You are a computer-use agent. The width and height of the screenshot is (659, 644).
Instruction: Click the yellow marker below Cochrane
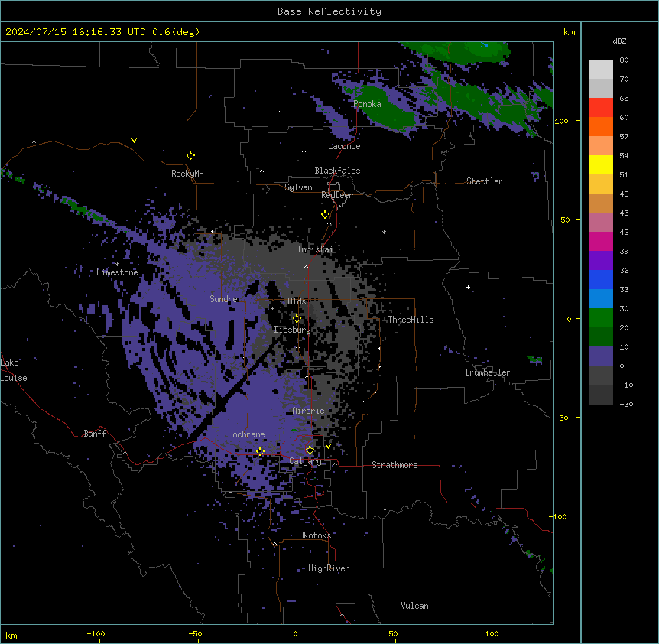[x=260, y=452]
